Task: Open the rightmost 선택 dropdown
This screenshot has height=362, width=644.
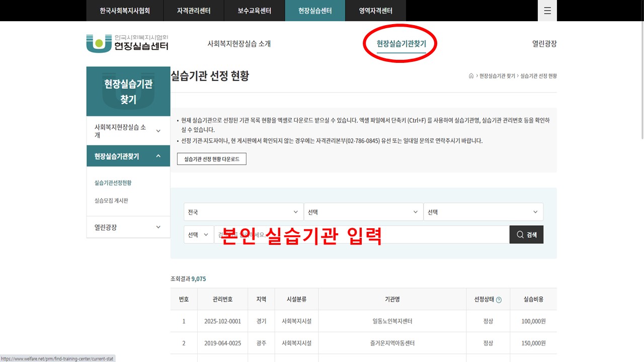Action: 483,212
